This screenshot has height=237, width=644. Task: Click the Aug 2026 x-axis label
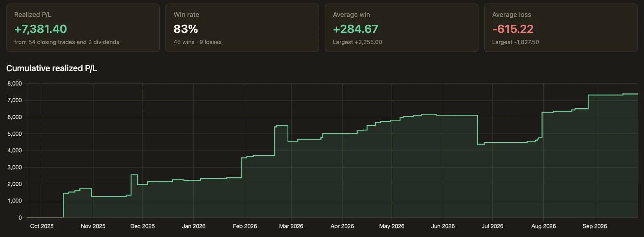point(543,226)
